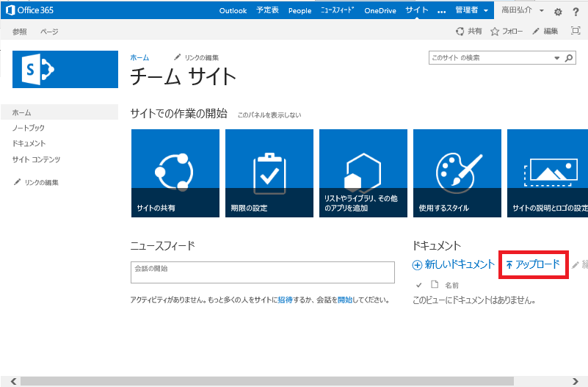Open the 期限の設定 tile
This screenshot has height=387, width=588.
tap(269, 173)
